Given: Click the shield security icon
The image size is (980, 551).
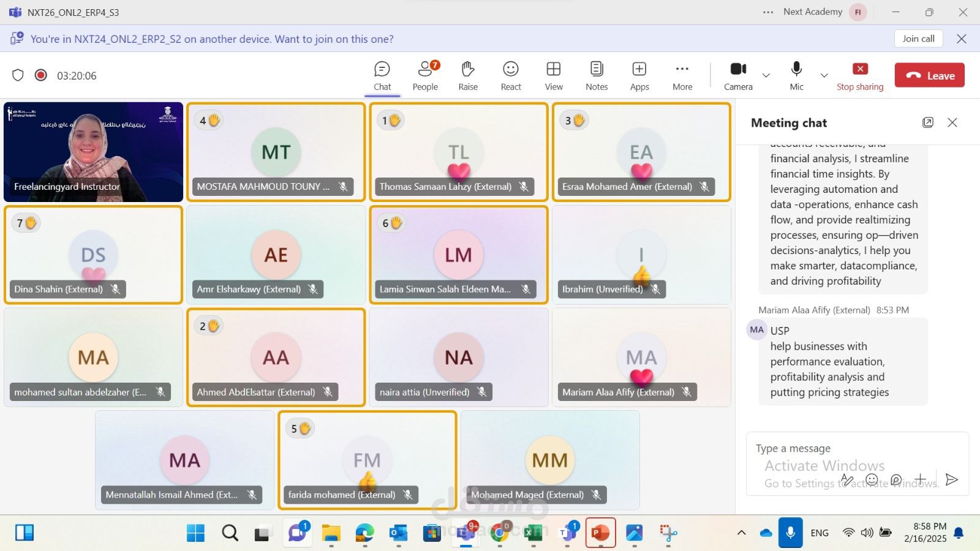Looking at the screenshot, I should (x=18, y=75).
